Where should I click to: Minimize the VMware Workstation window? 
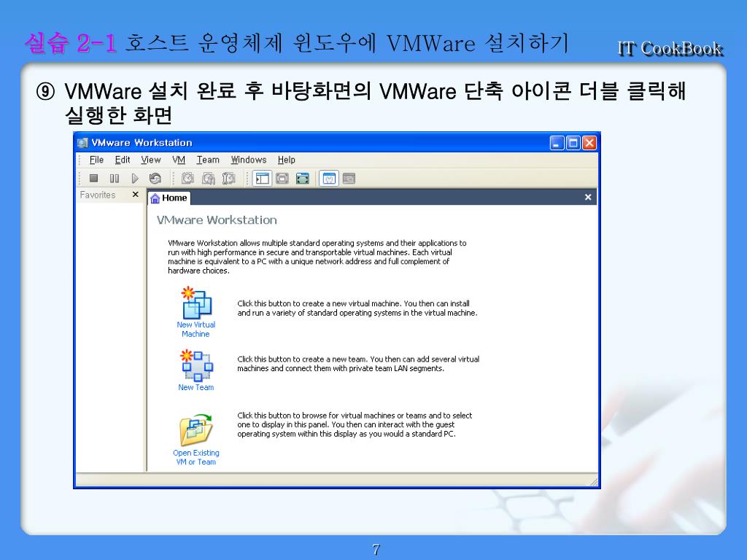[x=557, y=143]
